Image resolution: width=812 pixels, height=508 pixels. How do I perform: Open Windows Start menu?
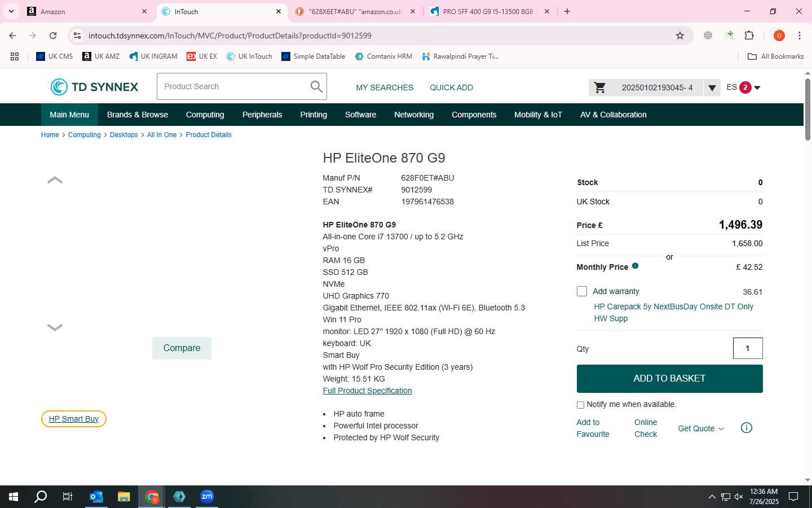coord(14,497)
